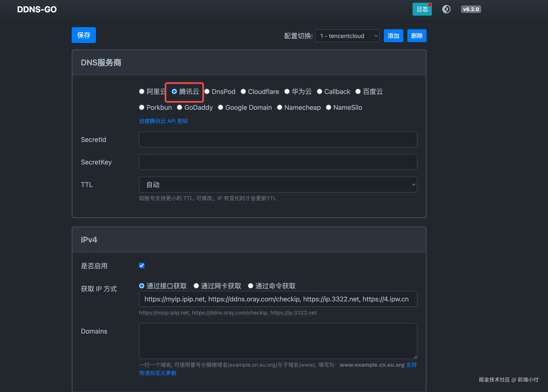Viewport: 548px width, 392px height.
Task: Click the 删除 delete config button
Action: pyautogui.click(x=417, y=36)
